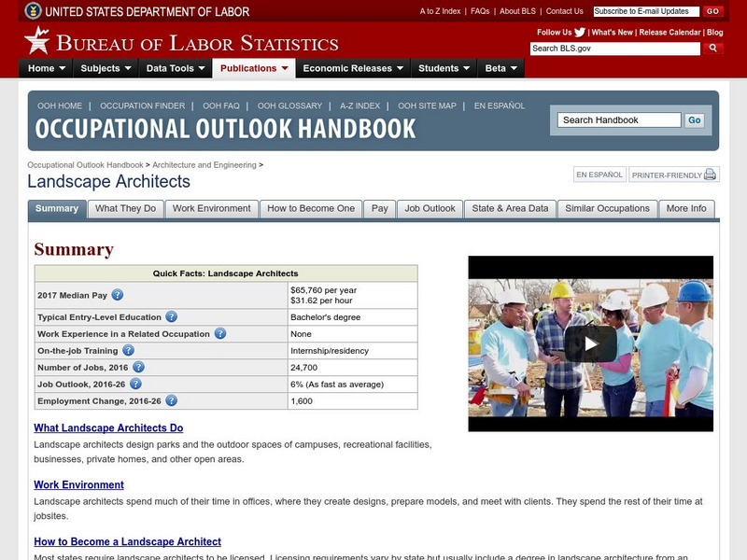This screenshot has height=560, width=747.
Task: Switch to the What They Do tab
Action: [x=126, y=209]
